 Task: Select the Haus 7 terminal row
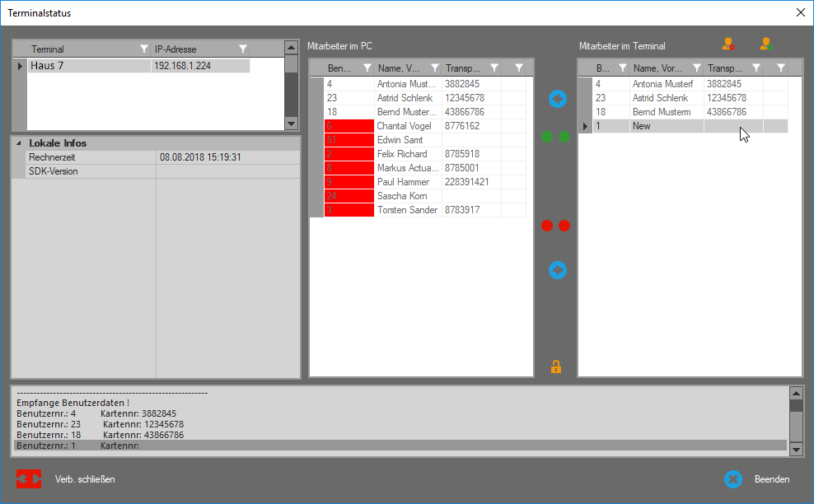89,66
